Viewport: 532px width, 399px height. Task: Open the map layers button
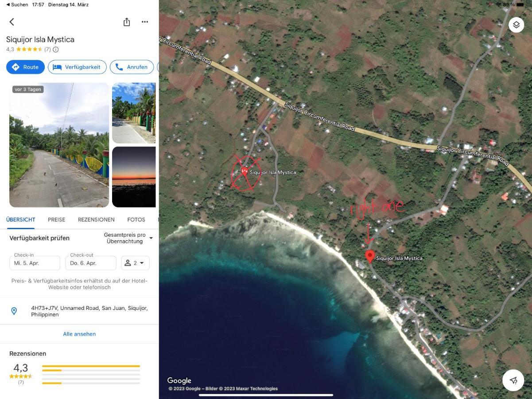516,25
